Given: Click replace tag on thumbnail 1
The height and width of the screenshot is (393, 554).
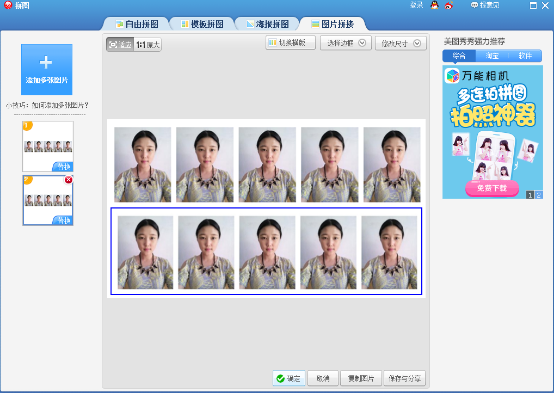Looking at the screenshot, I should click(63, 166).
